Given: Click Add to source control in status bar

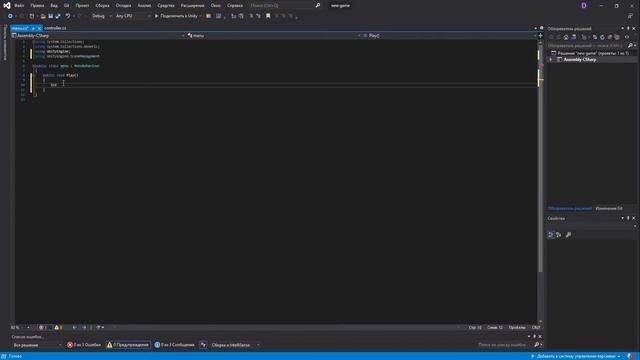Looking at the screenshot, I should point(576,356).
